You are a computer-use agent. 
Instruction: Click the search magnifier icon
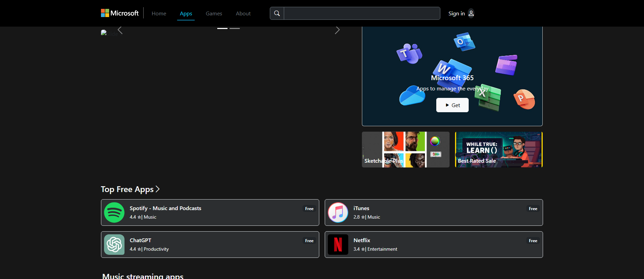(277, 13)
